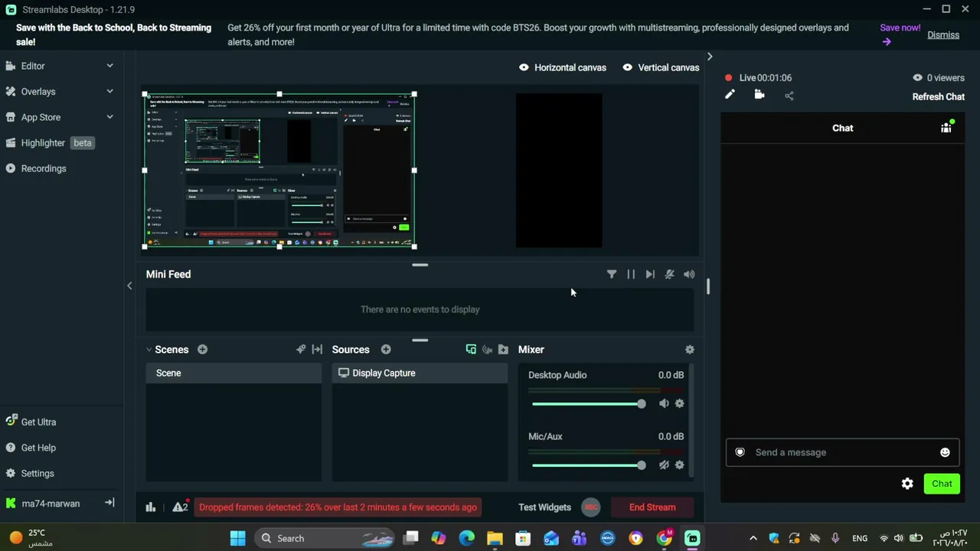
Task: Add a new scene with the plus icon
Action: coord(202,350)
